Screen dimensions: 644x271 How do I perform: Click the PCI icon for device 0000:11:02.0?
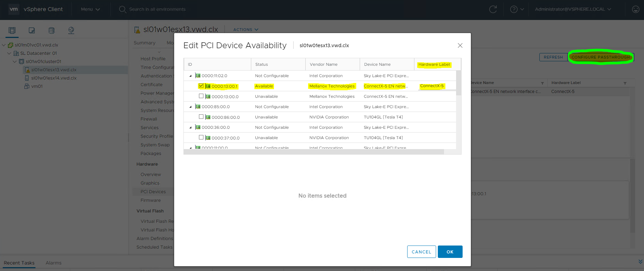click(198, 75)
